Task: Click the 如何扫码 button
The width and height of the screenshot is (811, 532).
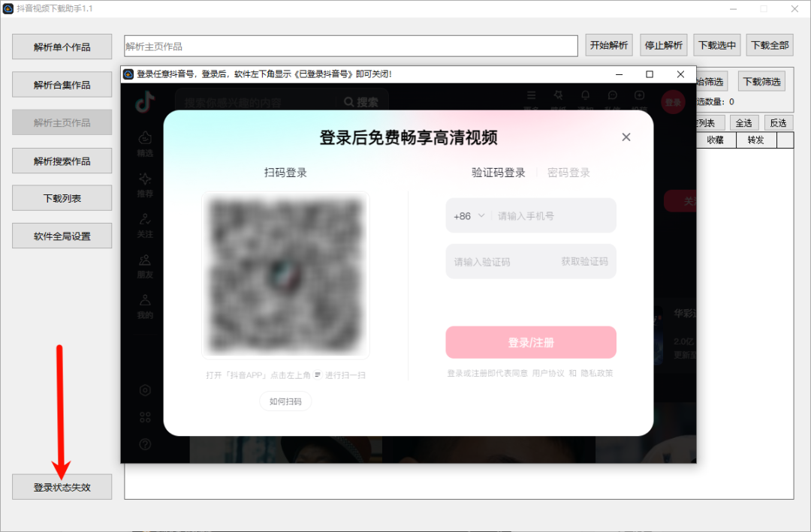Action: click(285, 401)
